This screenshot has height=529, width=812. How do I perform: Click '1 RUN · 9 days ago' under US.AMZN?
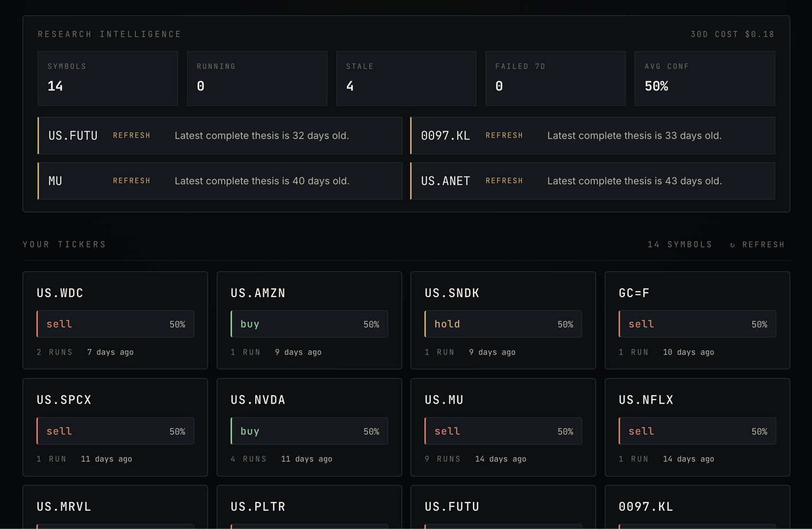(276, 352)
